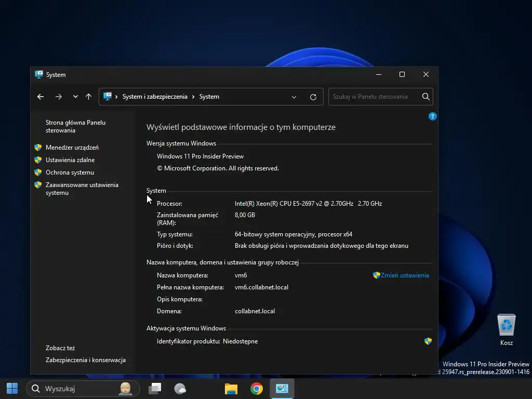The image size is (532, 399).
Task: Select computer name value vm6
Action: pyautogui.click(x=241, y=275)
